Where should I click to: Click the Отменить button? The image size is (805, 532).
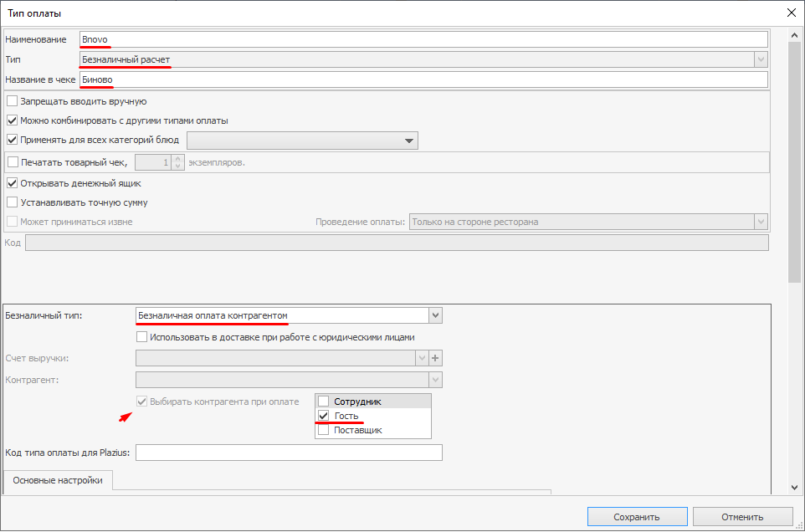click(742, 517)
